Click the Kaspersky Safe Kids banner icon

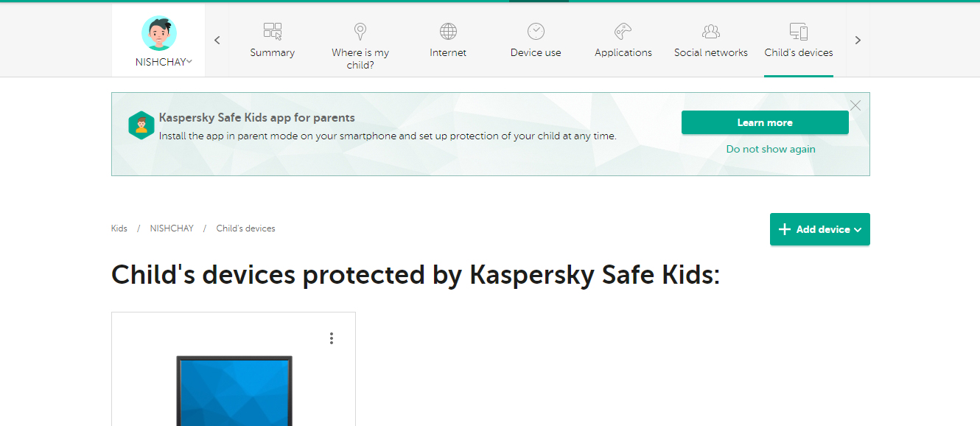pyautogui.click(x=141, y=125)
